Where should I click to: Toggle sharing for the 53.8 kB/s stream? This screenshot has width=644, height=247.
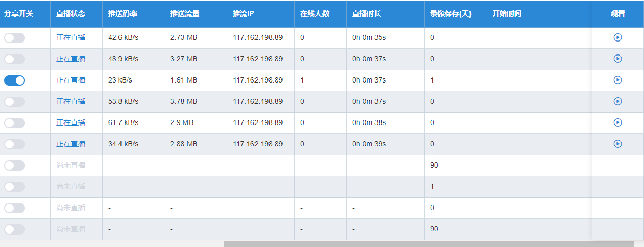click(x=15, y=101)
